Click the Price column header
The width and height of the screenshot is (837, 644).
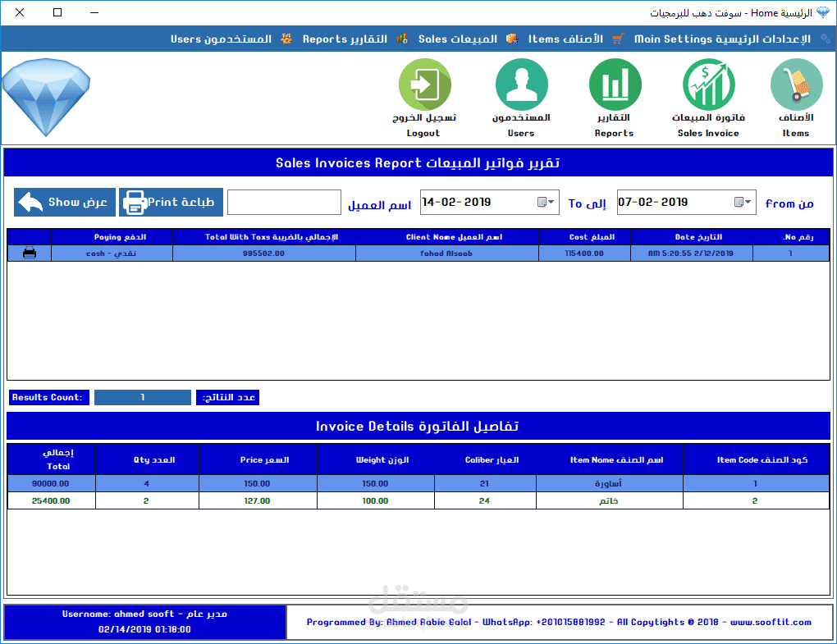point(258,459)
